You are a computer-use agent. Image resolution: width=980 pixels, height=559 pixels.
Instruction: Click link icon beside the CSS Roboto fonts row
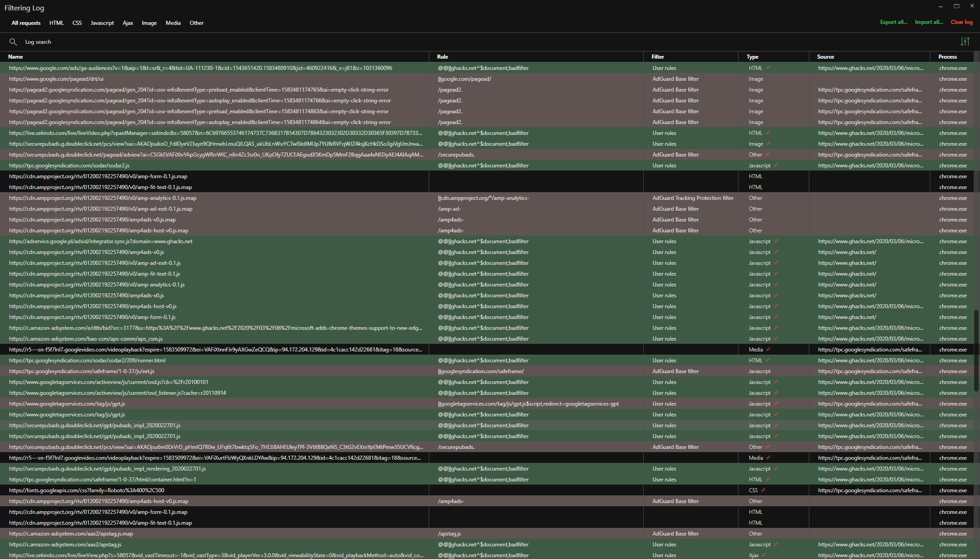tap(764, 490)
